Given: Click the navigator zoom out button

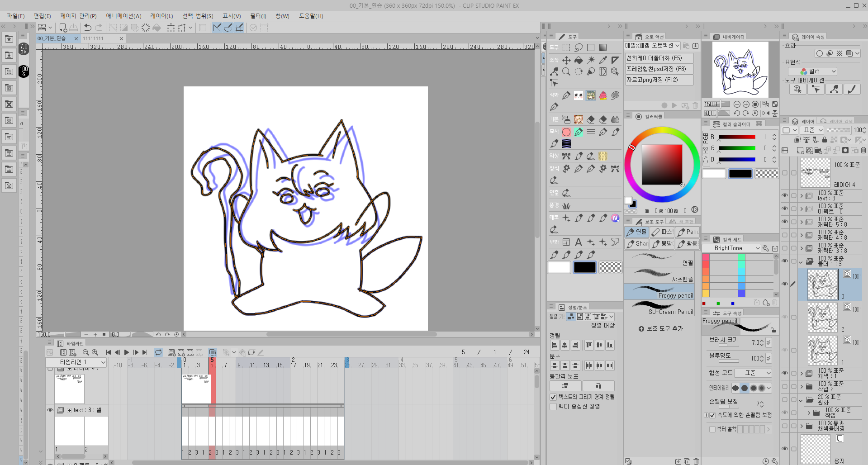Looking at the screenshot, I should 737,104.
